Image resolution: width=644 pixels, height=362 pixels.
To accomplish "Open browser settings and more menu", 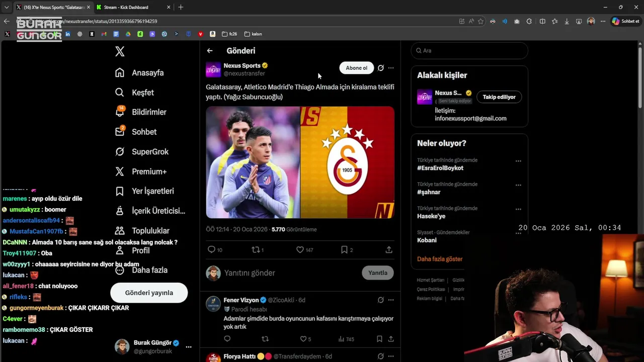I will click(603, 21).
